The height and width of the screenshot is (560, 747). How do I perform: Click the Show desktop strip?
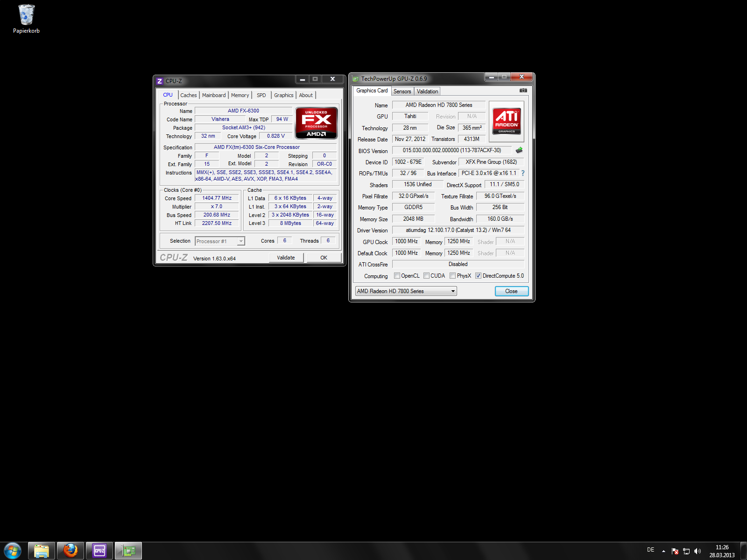(x=743, y=551)
